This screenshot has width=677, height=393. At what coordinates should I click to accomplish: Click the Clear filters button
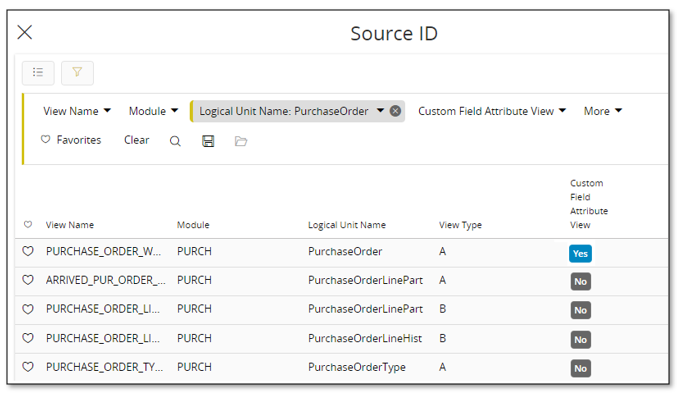(x=136, y=140)
